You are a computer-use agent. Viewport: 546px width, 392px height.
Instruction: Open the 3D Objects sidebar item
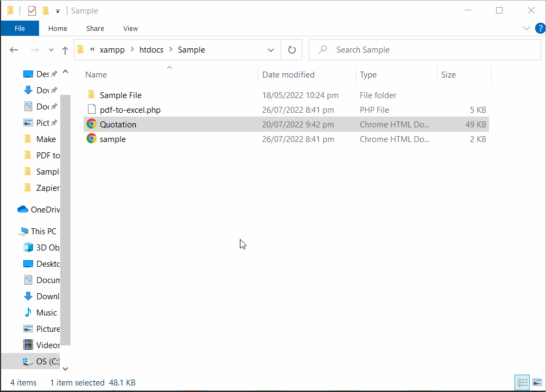coord(41,248)
